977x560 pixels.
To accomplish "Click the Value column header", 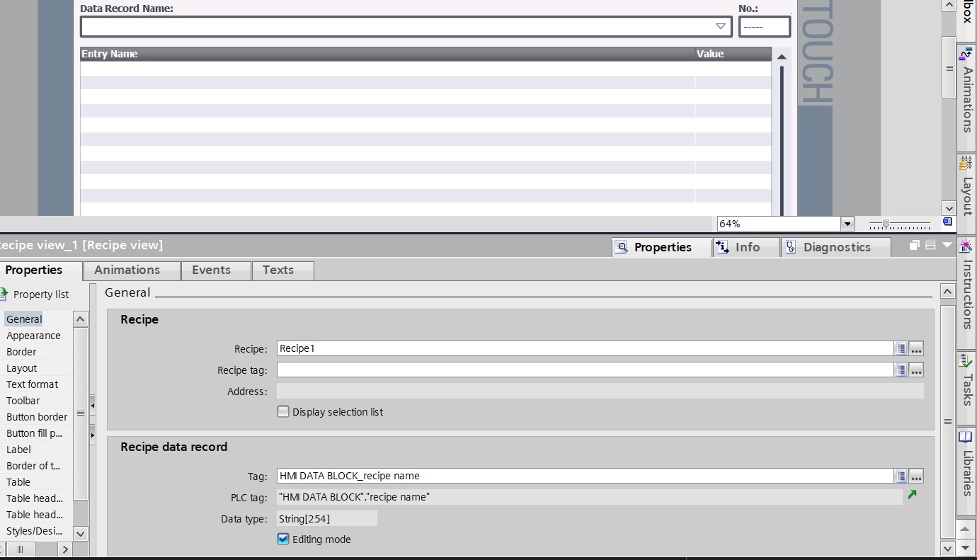I will (x=733, y=54).
